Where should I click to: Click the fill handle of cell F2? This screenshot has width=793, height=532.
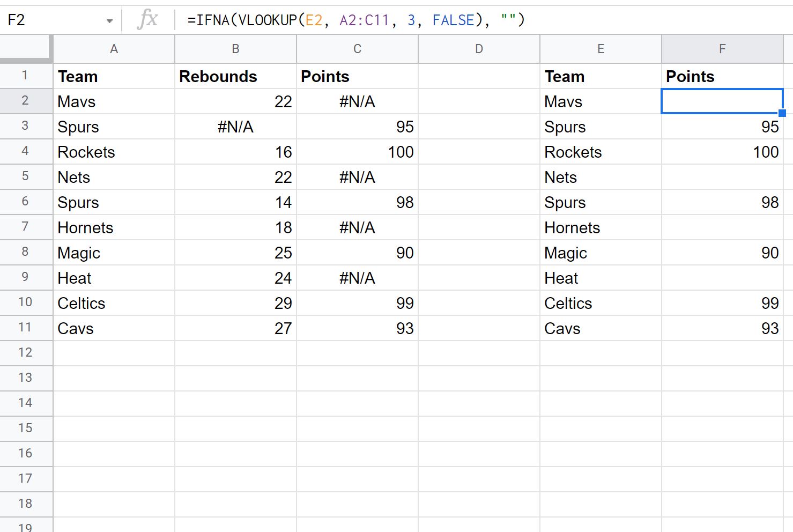pyautogui.click(x=782, y=113)
